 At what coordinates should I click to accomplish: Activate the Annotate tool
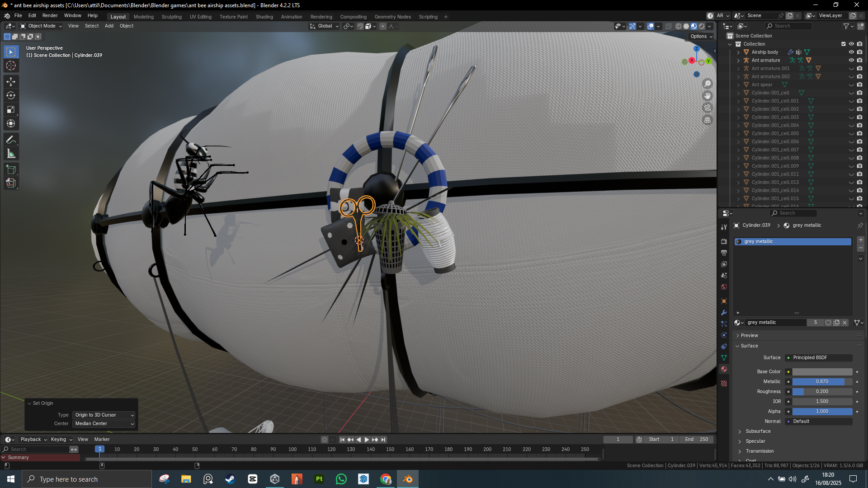(x=11, y=140)
